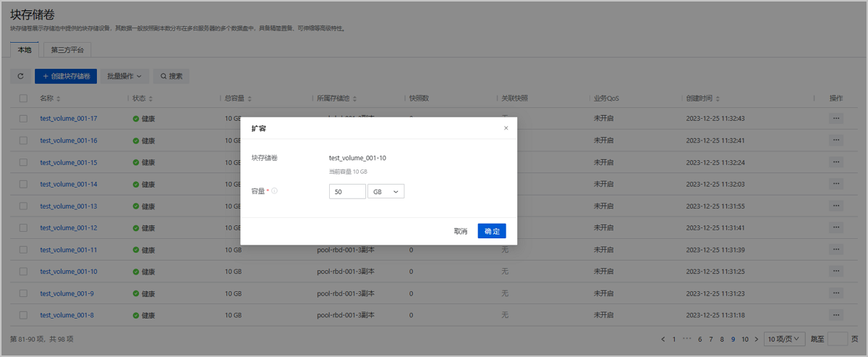Open more actions for test_volume_001-10
Viewport: 868px width, 357px height.
click(x=836, y=272)
